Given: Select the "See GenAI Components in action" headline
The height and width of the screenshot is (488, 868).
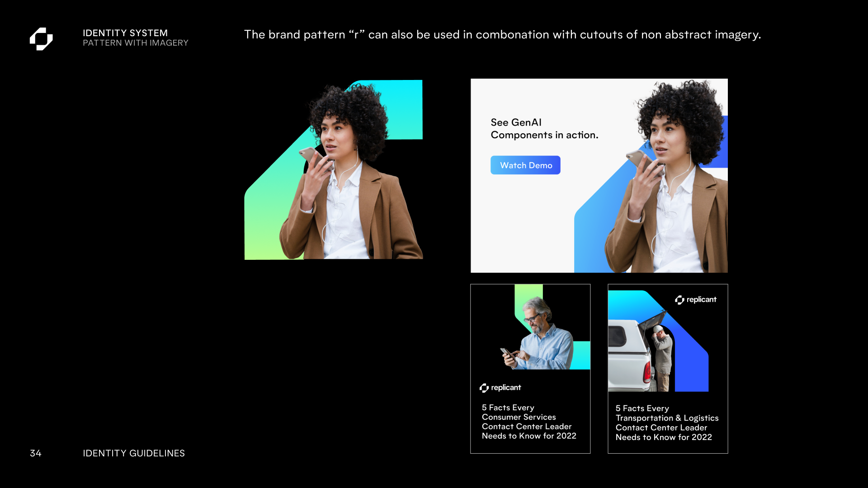Looking at the screenshot, I should (x=544, y=129).
